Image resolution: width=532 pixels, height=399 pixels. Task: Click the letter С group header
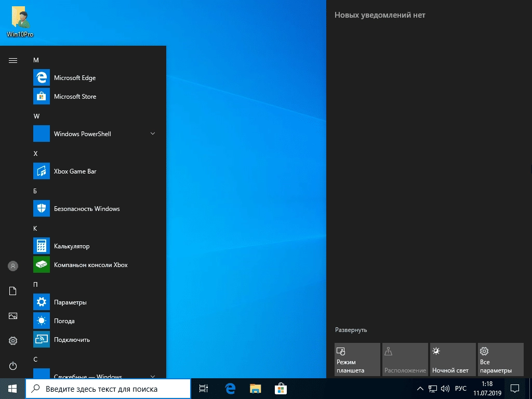[35, 360]
